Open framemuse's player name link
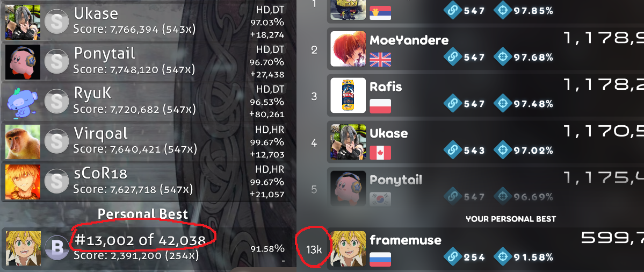644x272 pixels. (406, 240)
